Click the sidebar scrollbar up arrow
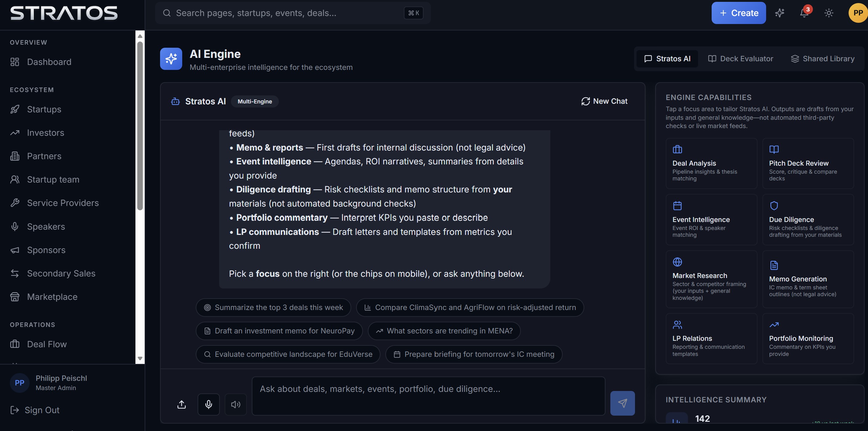Image resolution: width=868 pixels, height=431 pixels. [140, 36]
